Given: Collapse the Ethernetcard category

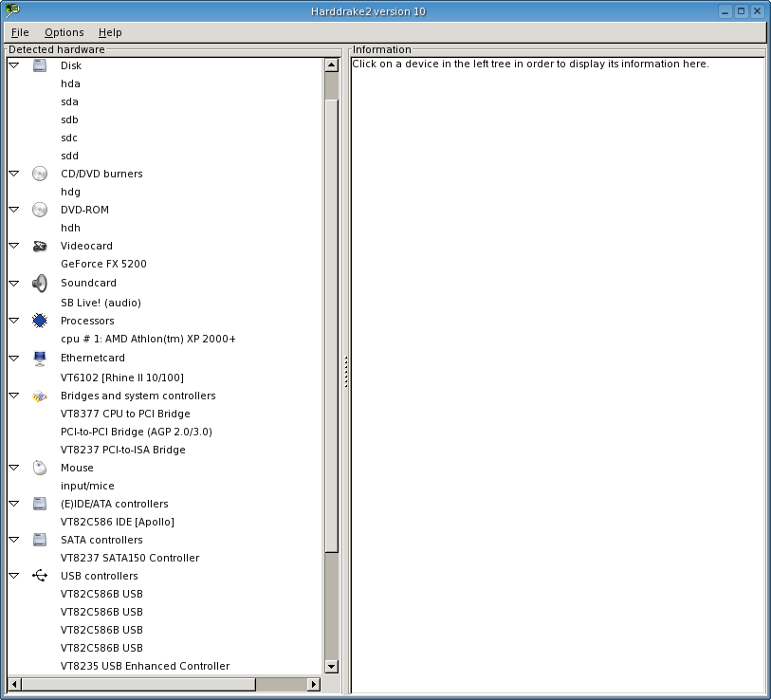Looking at the screenshot, I should point(14,359).
